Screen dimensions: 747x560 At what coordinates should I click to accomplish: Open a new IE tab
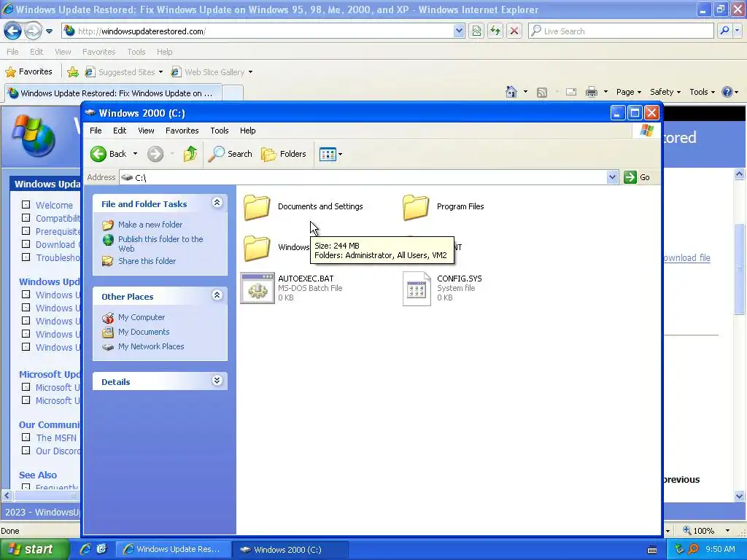click(233, 93)
